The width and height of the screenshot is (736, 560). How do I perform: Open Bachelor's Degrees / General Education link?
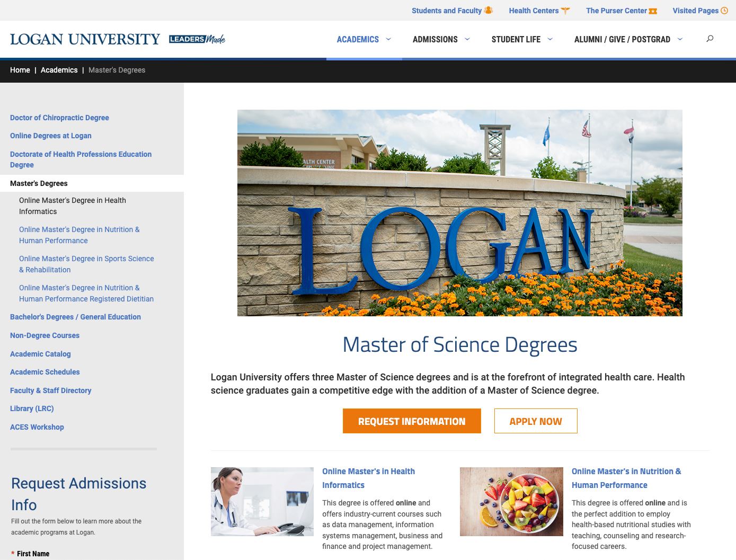coord(75,317)
